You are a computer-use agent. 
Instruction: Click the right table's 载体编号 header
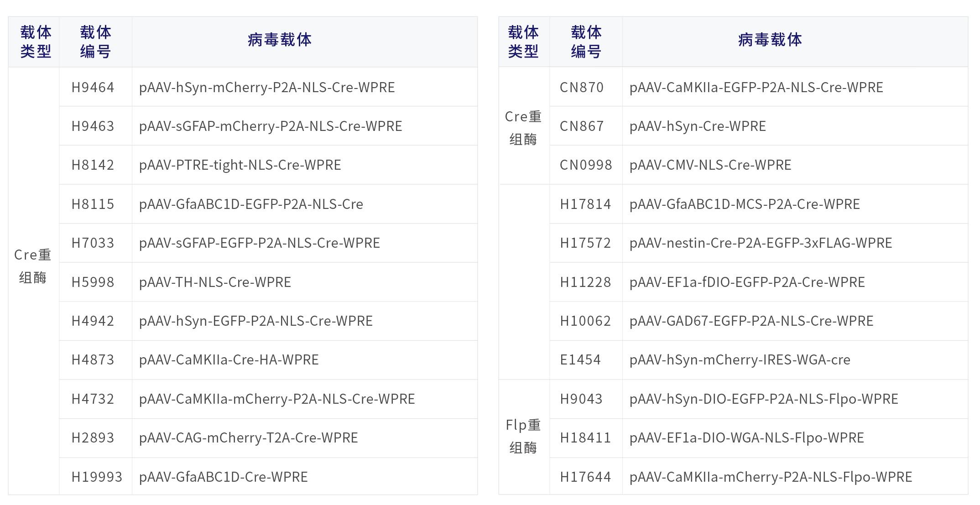click(586, 42)
